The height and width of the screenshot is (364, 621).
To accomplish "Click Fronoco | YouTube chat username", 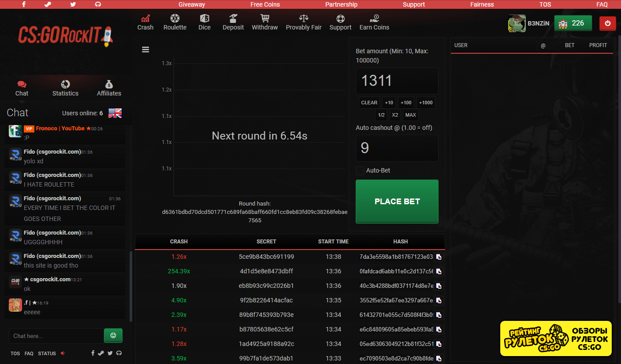I will 60,129.
